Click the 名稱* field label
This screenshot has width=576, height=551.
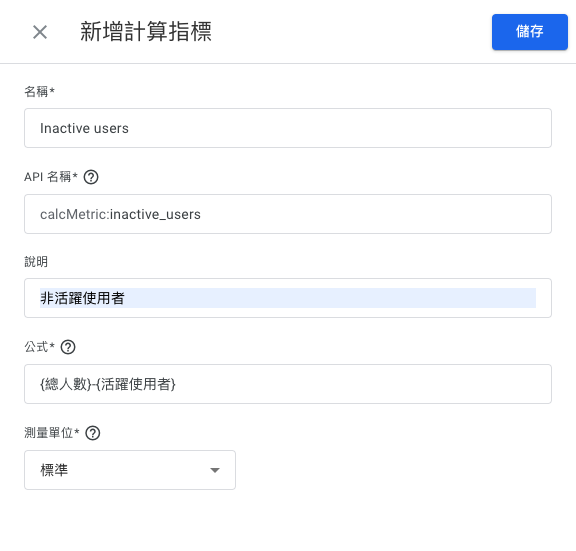pos(39,91)
